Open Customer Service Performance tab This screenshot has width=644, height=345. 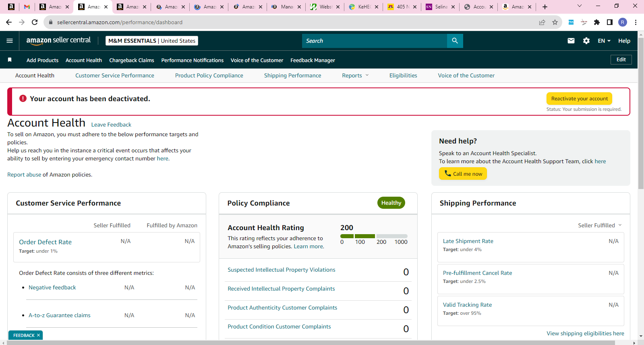[115, 75]
